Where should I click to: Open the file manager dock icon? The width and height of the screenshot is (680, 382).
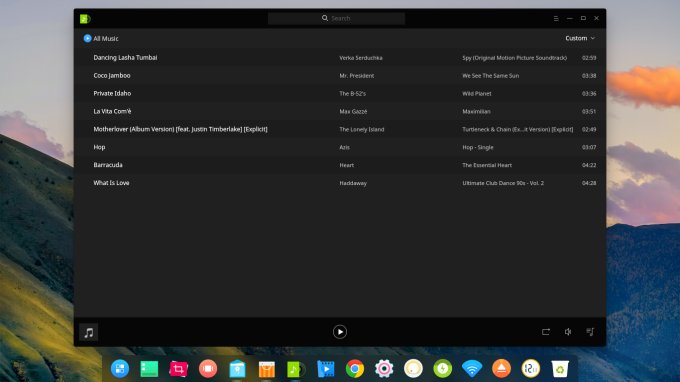[x=237, y=369]
